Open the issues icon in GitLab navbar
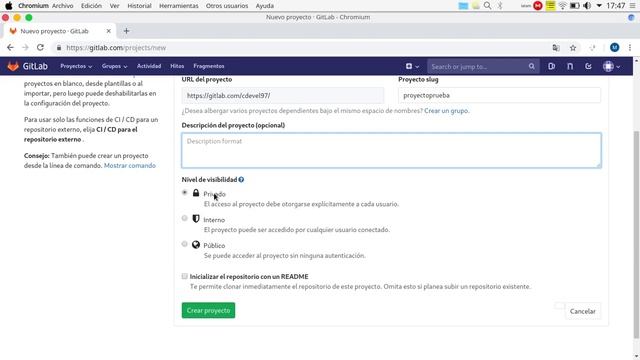This screenshot has height=360, width=640. coord(551,66)
